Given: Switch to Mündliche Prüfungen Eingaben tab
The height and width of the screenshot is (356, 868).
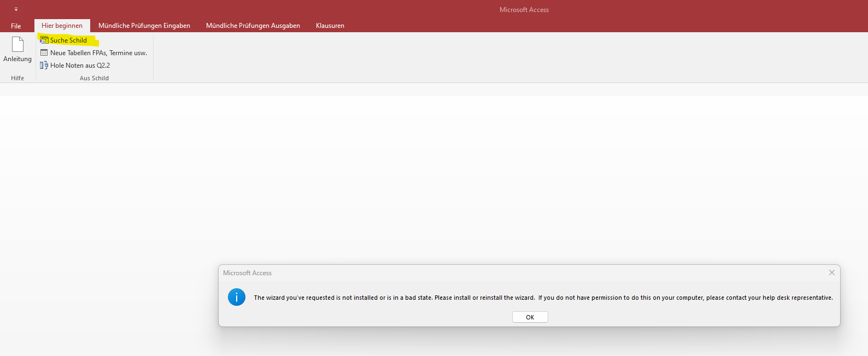Looking at the screenshot, I should coord(144,26).
